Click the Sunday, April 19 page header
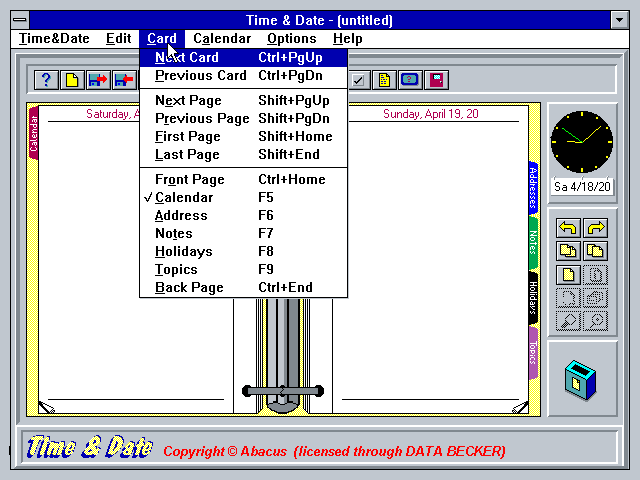This screenshot has height=480, width=640. point(430,114)
